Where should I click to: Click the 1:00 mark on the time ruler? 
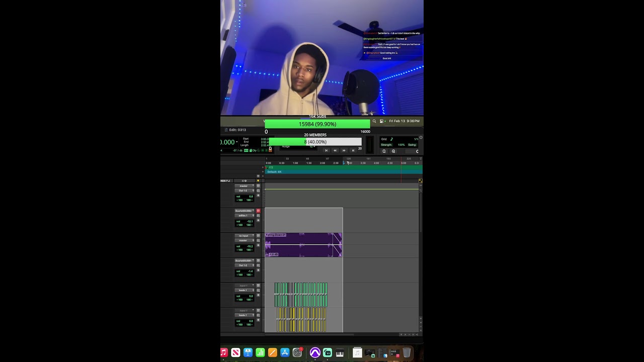[295, 163]
